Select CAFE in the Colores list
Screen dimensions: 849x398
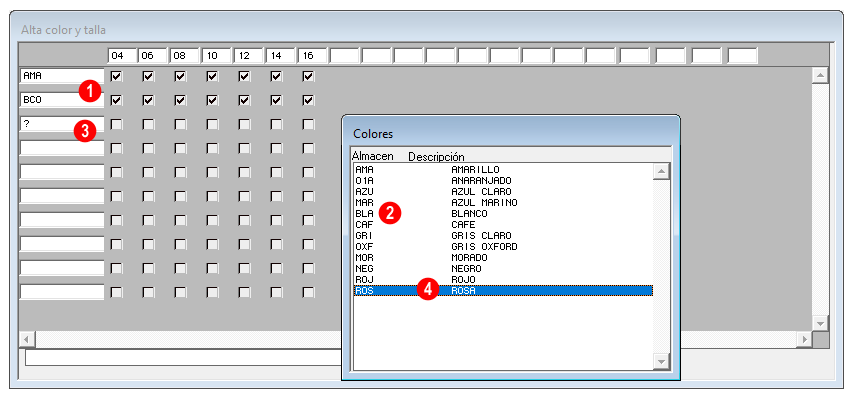point(503,224)
